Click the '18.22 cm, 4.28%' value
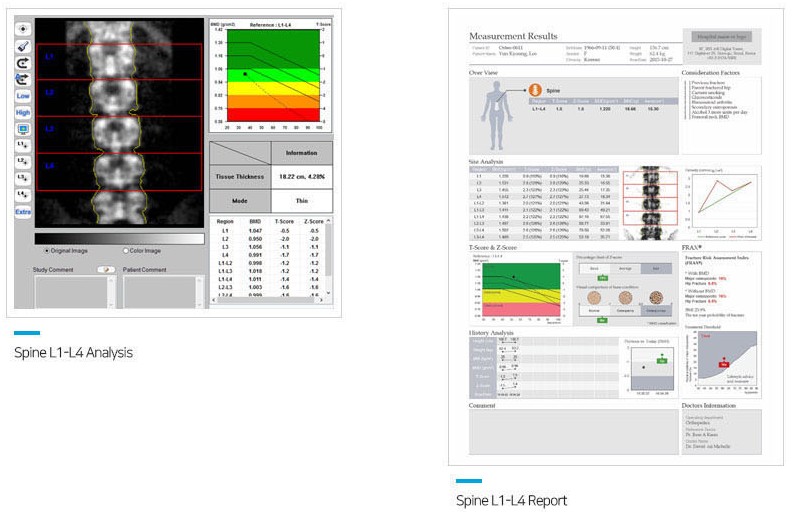This screenshot has width=792, height=512. tap(302, 177)
